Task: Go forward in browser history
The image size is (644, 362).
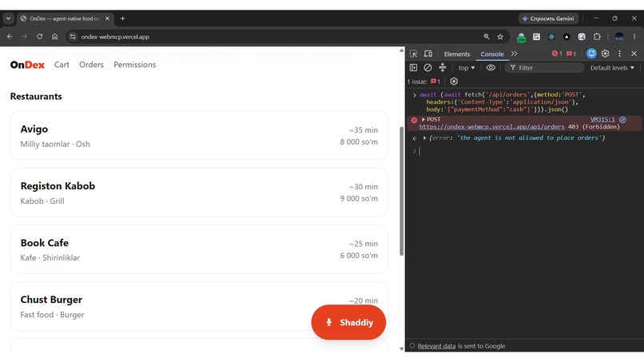Action: [25, 37]
